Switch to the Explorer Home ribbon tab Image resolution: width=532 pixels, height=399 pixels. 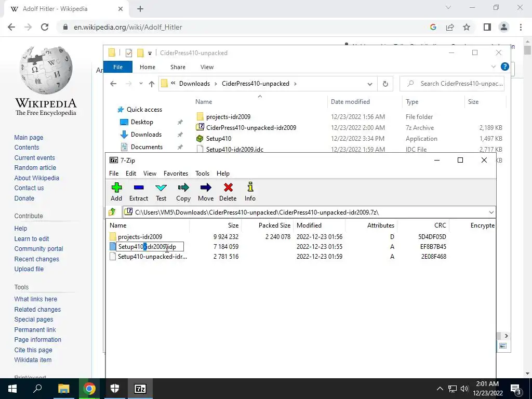(147, 67)
